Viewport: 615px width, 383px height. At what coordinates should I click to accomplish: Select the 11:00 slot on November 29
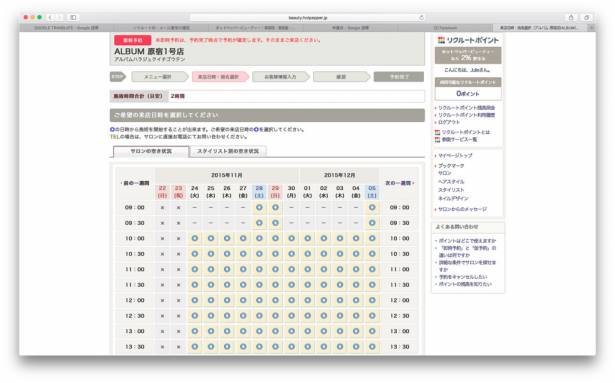tap(275, 269)
